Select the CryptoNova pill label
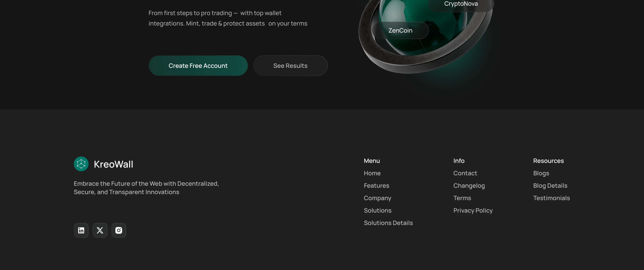This screenshot has height=270, width=644. 461,4
